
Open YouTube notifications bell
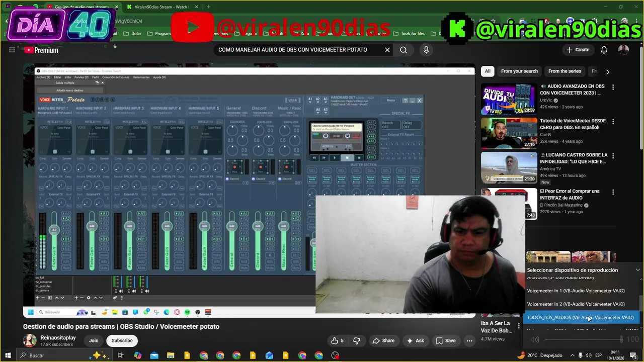[604, 50]
